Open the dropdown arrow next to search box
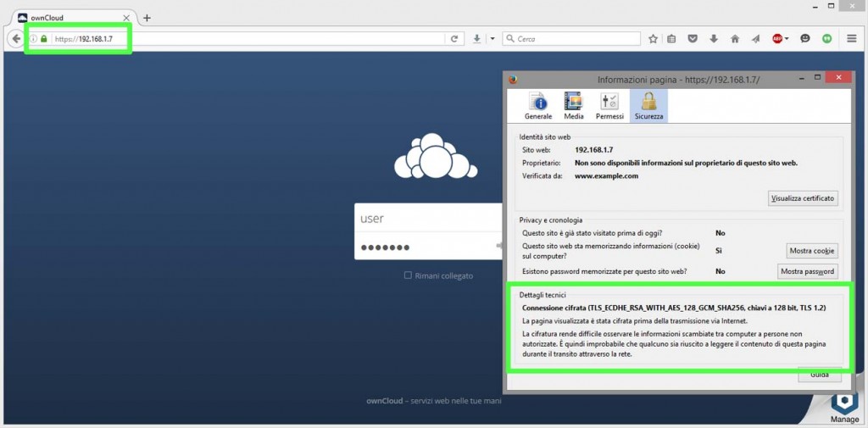 tap(492, 39)
